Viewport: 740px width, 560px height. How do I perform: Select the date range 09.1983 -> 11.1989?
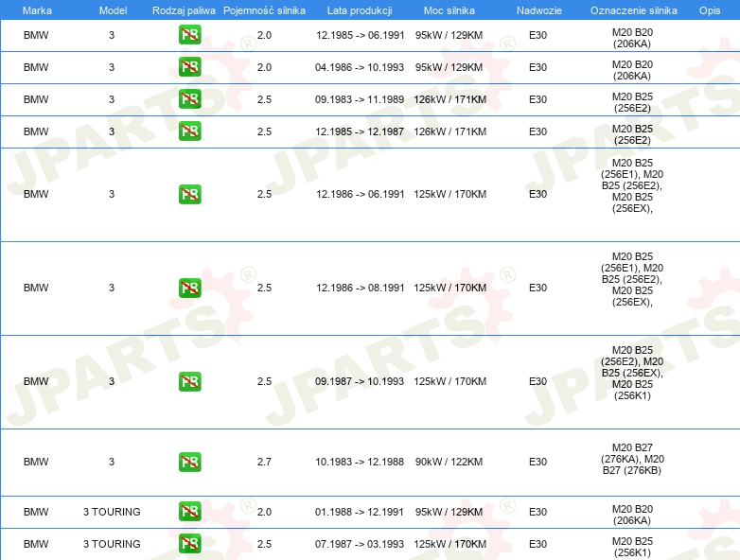pyautogui.click(x=360, y=99)
